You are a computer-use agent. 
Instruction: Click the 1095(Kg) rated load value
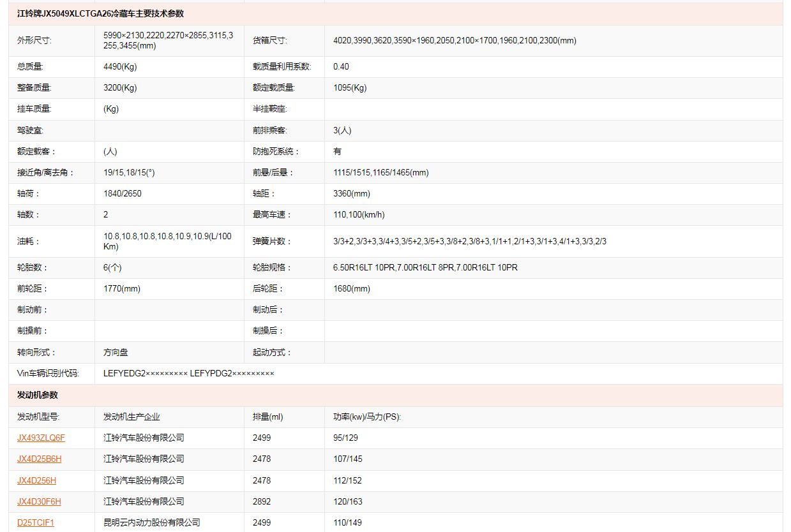pos(350,88)
